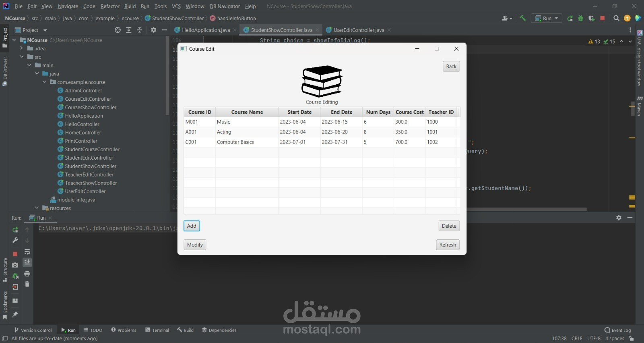Switch to UserEditController.java tab
644x343 pixels.
coord(359,30)
